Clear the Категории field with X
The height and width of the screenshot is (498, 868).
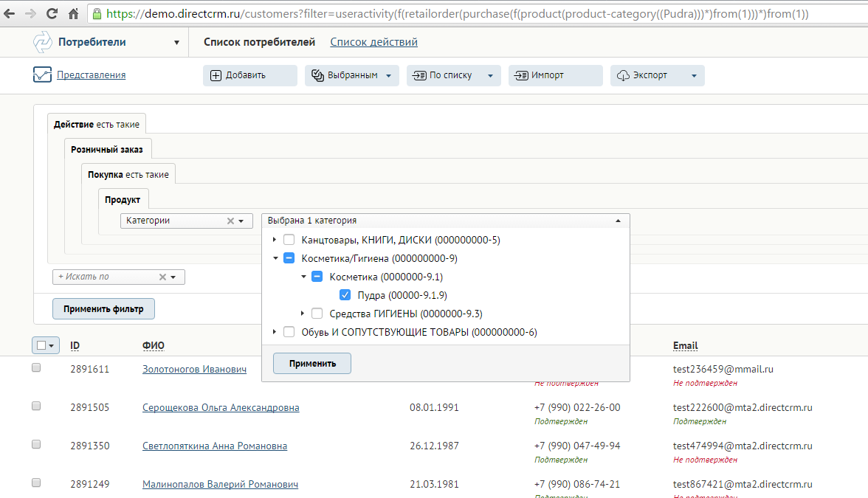pos(230,221)
